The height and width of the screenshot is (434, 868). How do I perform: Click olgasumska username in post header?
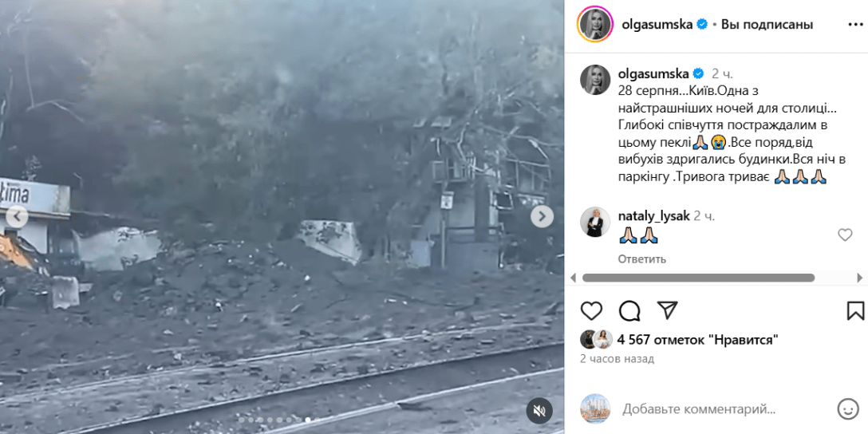pos(657,25)
